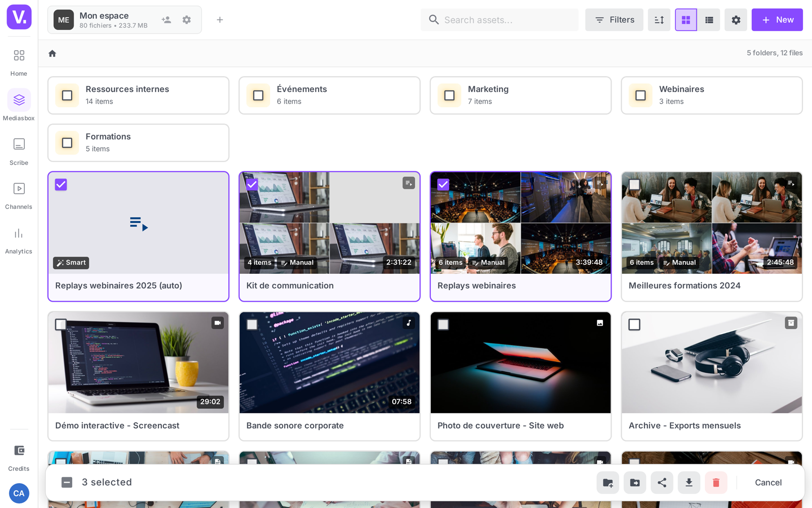The image size is (812, 508).
Task: Open Photo de couverture - Site web thumbnail
Action: [x=521, y=363]
